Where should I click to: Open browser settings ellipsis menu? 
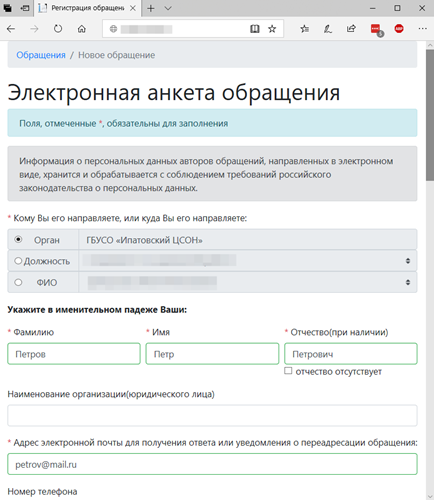(x=422, y=29)
